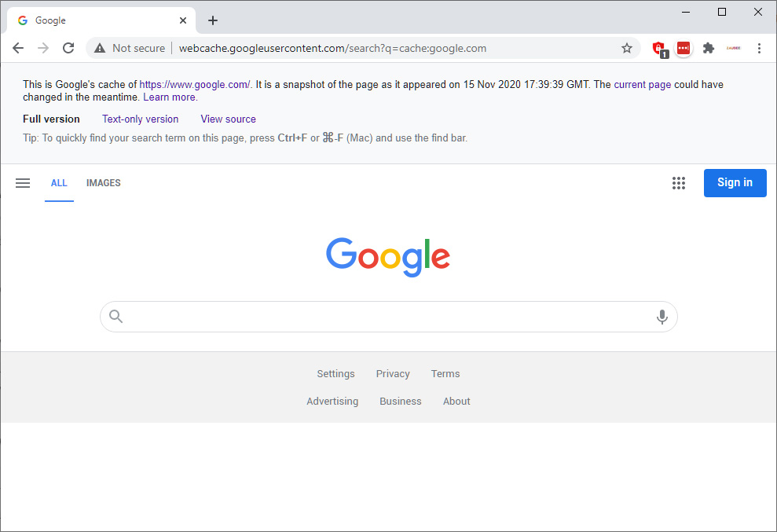The width and height of the screenshot is (777, 532).
Task: Close the Google browser tab
Action: [x=183, y=20]
